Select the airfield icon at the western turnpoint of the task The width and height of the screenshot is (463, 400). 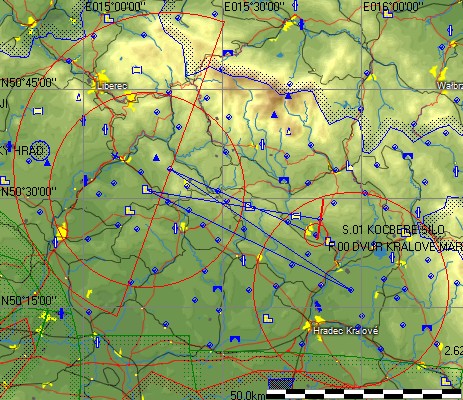[x=147, y=190]
